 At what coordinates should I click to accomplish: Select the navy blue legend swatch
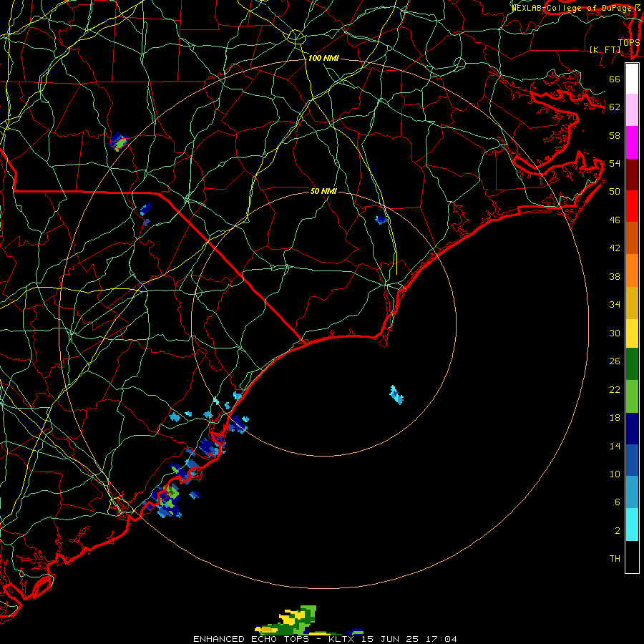pyautogui.click(x=632, y=429)
